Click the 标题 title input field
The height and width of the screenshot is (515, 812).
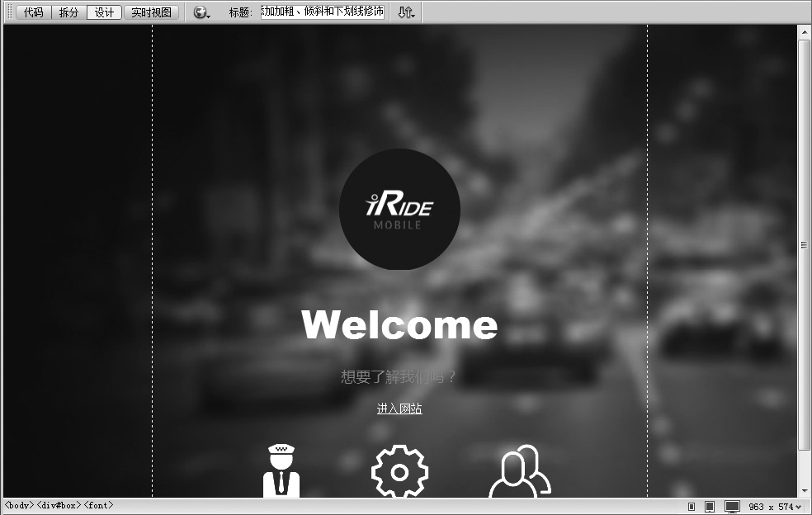pos(323,12)
